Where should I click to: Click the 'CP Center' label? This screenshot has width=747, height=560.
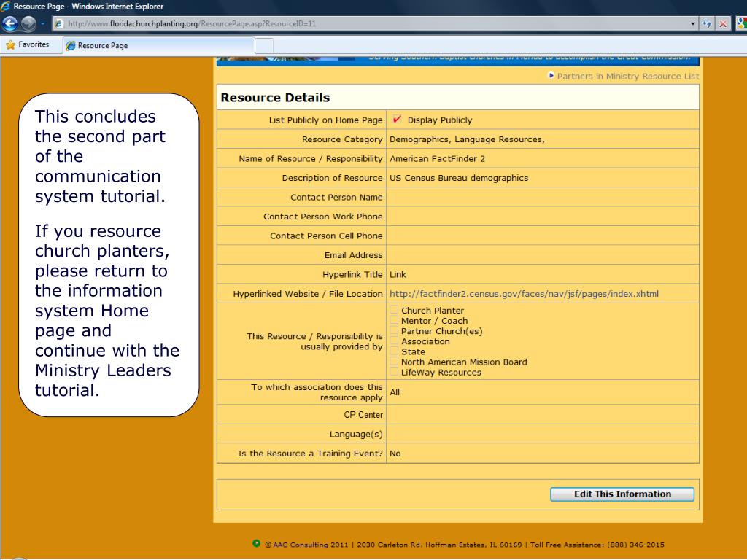[363, 415]
